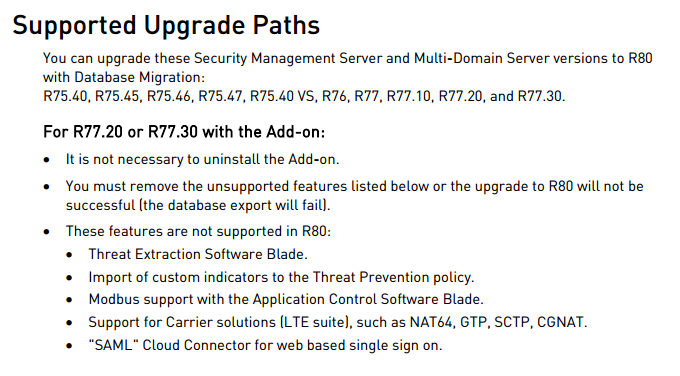Click the R77.30 version at the list end

(539, 96)
